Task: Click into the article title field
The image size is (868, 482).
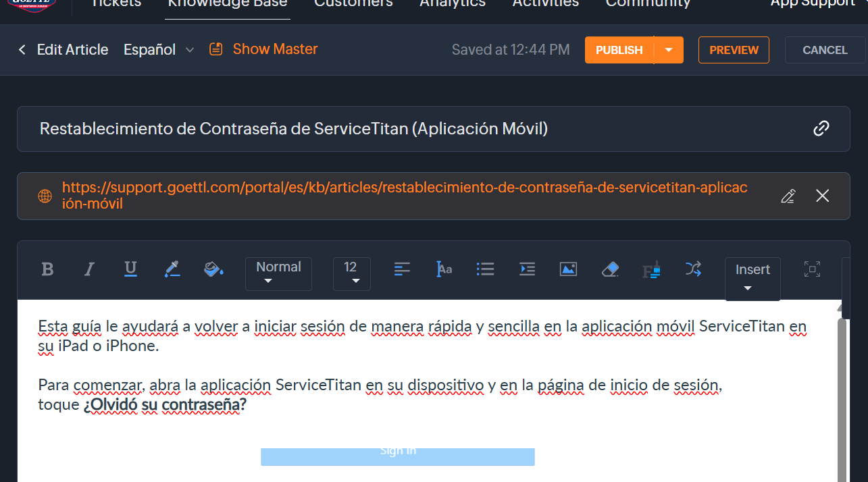Action: 434,129
